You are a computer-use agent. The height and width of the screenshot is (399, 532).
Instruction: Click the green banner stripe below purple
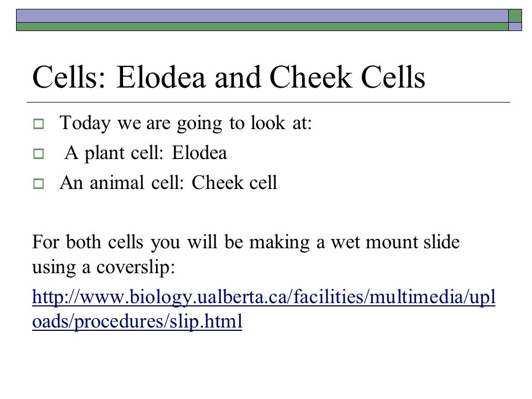click(x=262, y=27)
